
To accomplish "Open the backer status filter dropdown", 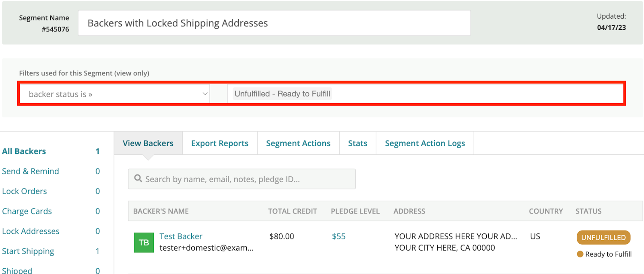I will coord(114,94).
